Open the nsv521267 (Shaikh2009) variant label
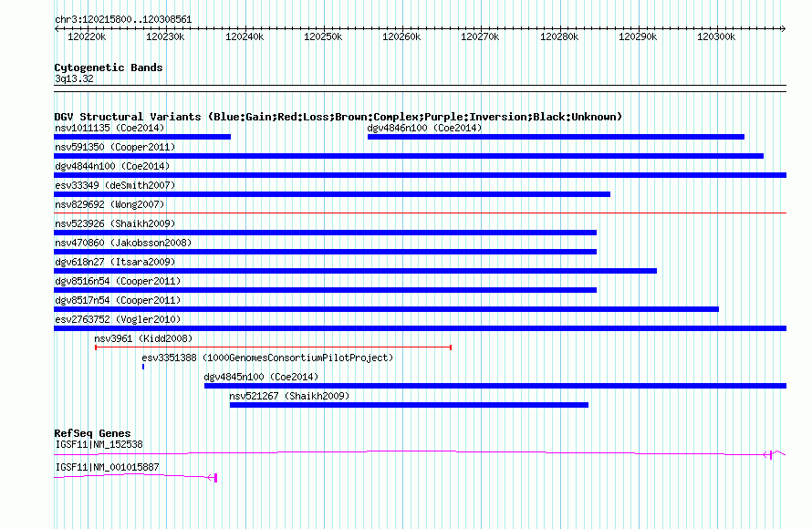Screen dimensions: 812x529 click(x=289, y=396)
